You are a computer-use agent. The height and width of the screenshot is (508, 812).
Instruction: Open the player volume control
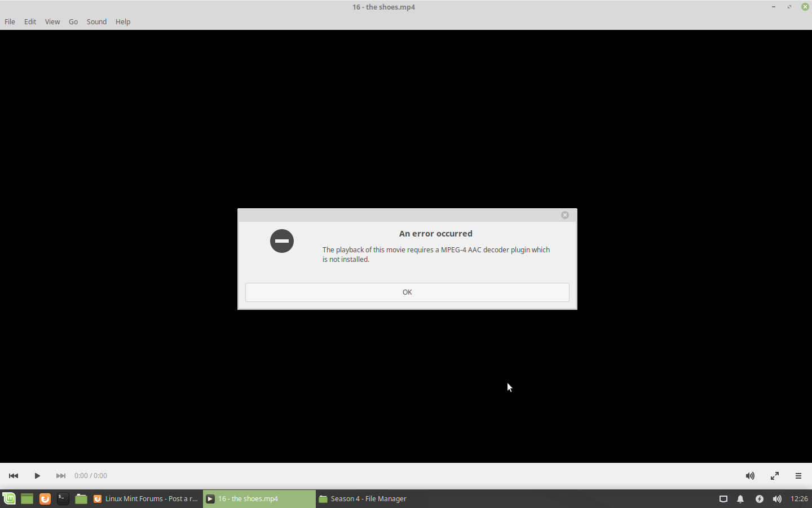(x=750, y=476)
